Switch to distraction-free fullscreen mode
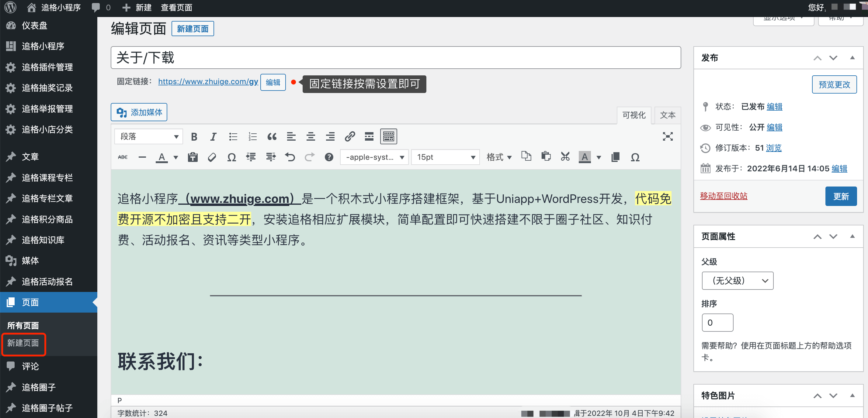This screenshot has height=418, width=868. tap(668, 137)
